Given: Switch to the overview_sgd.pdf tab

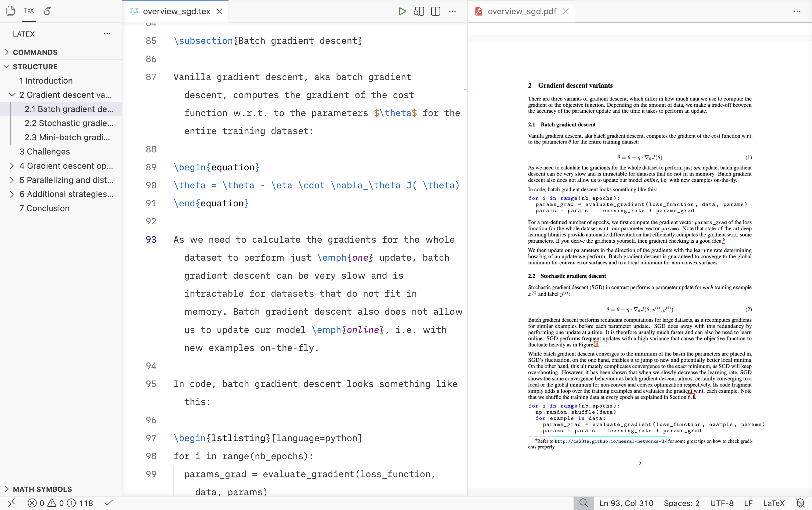Looking at the screenshot, I should 521,11.
